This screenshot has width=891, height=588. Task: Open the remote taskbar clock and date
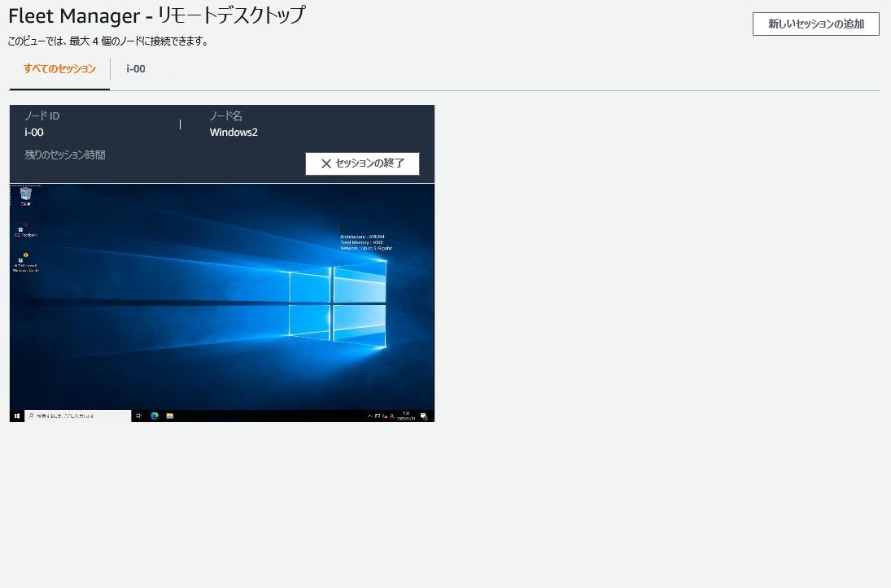406,416
